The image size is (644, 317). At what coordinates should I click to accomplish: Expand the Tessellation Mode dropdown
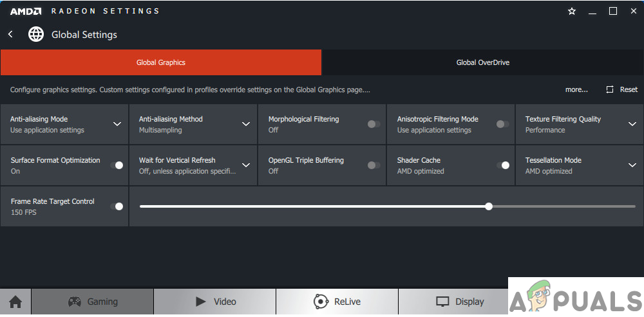[x=632, y=165]
